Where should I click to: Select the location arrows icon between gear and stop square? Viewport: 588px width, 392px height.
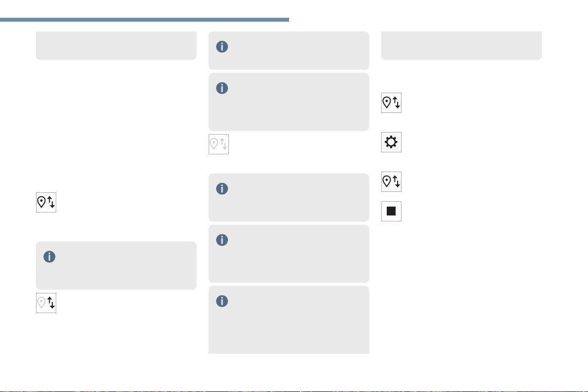[391, 182]
